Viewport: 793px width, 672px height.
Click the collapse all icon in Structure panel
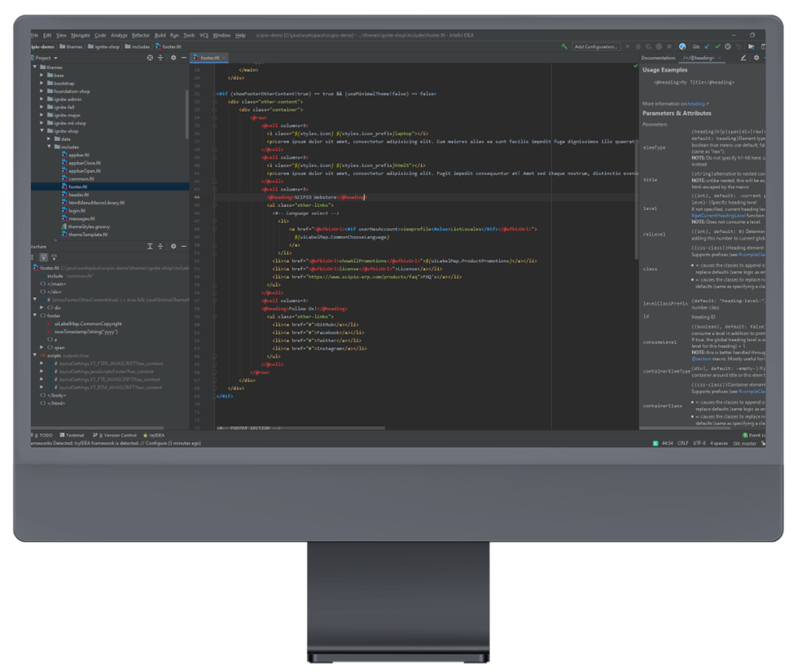point(160,247)
